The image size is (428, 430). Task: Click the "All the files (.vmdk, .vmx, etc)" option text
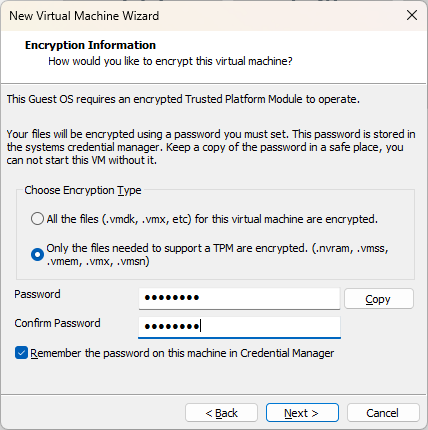click(x=119, y=219)
